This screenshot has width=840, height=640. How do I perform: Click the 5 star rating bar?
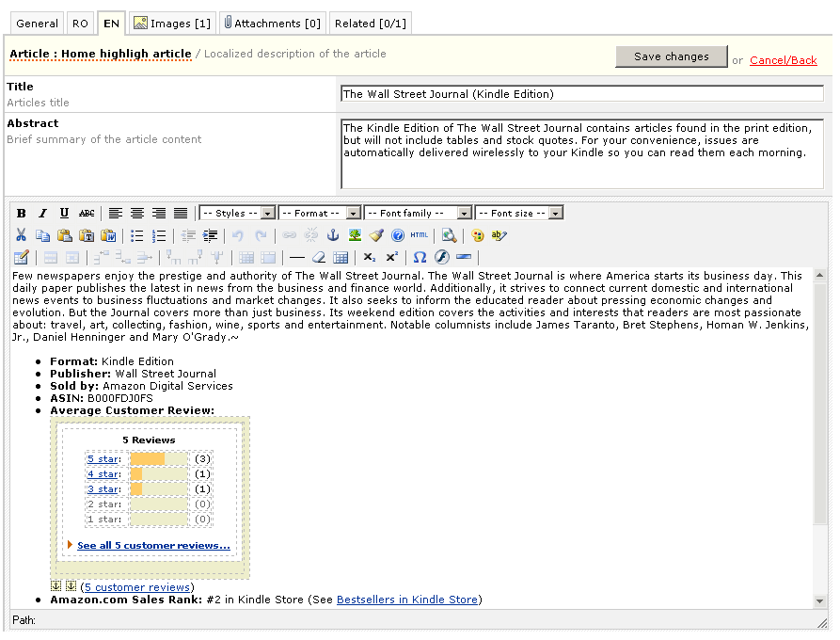click(x=159, y=459)
